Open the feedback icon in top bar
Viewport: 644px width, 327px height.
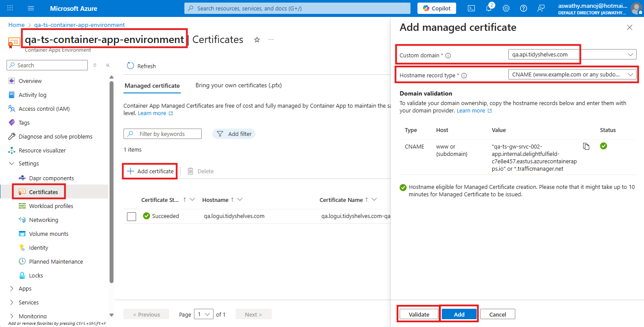[x=541, y=8]
